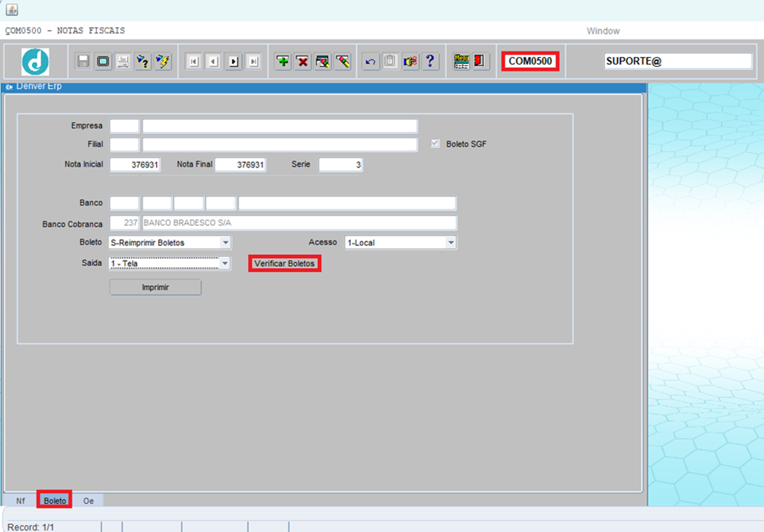Switch to the Oe tab
Screen dimensions: 764x532
tap(88, 501)
